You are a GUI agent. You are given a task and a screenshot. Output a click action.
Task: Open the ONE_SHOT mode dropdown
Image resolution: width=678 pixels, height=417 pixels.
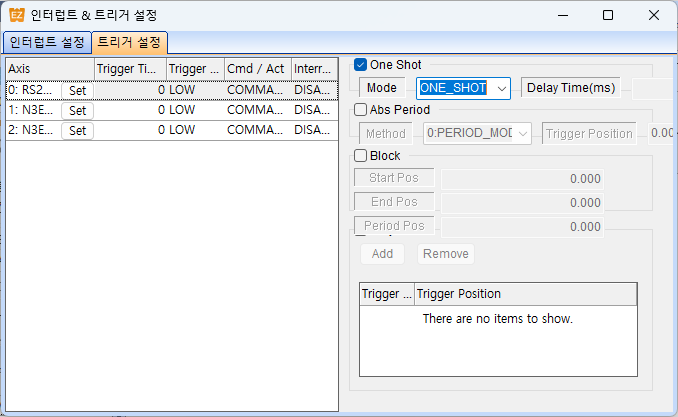(463, 88)
